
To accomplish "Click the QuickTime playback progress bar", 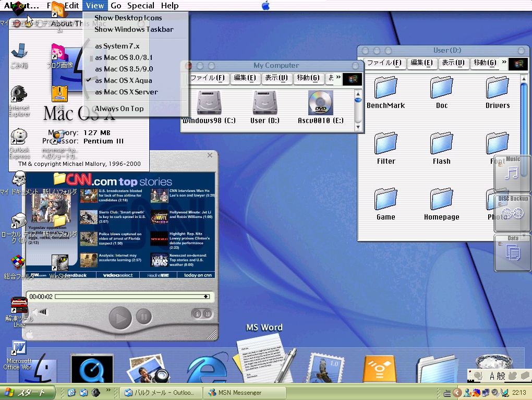I will click(132, 297).
